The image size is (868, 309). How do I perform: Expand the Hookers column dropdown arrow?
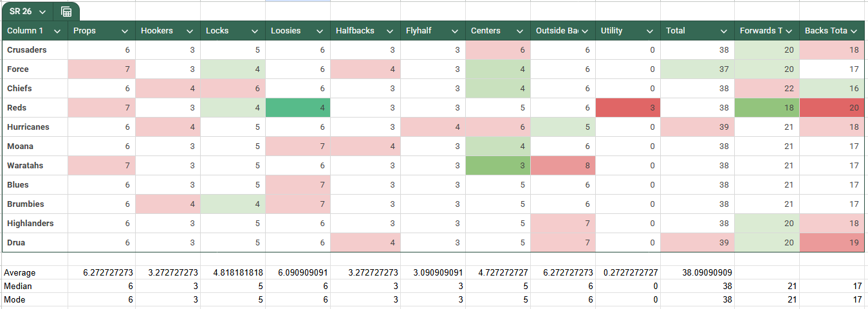click(190, 31)
